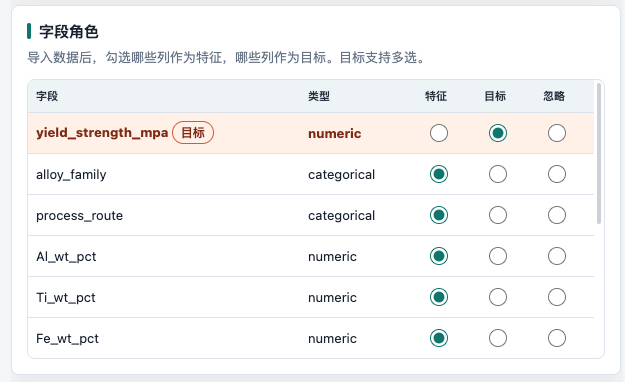Mark process_route as target
The width and height of the screenshot is (625, 382).
coord(498,215)
